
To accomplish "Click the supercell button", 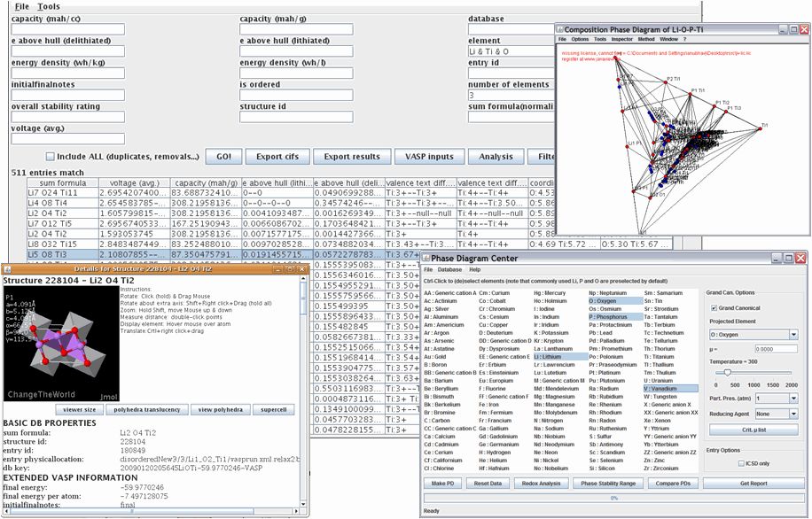I will click(273, 409).
